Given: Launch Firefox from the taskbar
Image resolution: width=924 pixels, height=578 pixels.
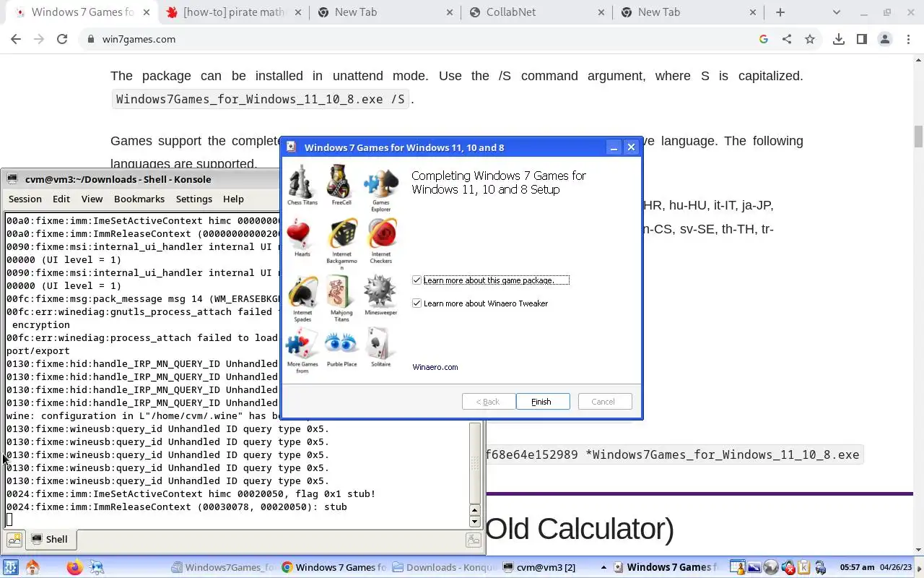Looking at the screenshot, I should point(74,567).
